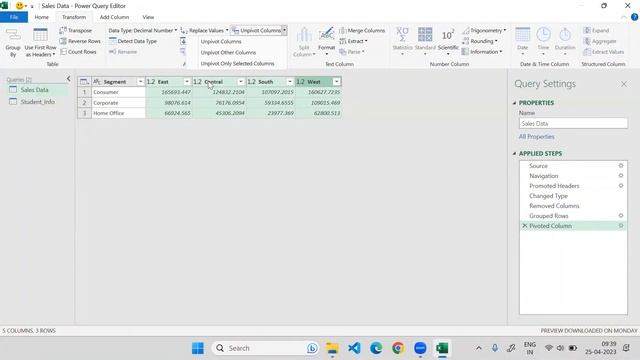Viewport: 640px width, 360px height.
Task: Click the All Properties link
Action: pyautogui.click(x=536, y=137)
